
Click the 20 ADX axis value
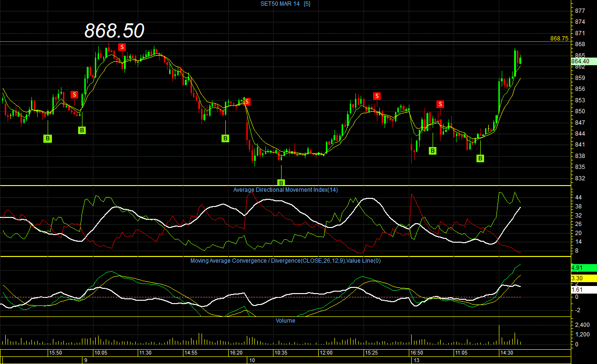578,233
